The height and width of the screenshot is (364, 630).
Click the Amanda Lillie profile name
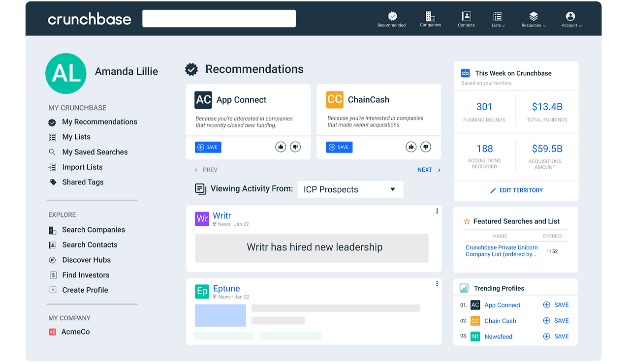click(x=126, y=71)
